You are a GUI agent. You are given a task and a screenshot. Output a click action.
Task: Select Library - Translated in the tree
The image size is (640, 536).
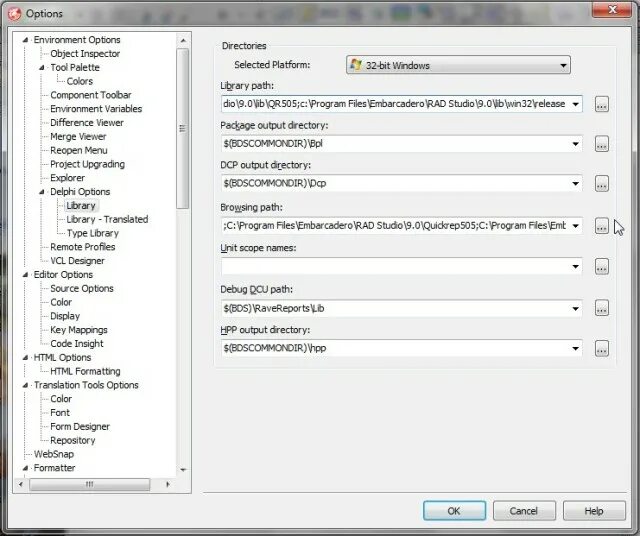pyautogui.click(x=107, y=220)
